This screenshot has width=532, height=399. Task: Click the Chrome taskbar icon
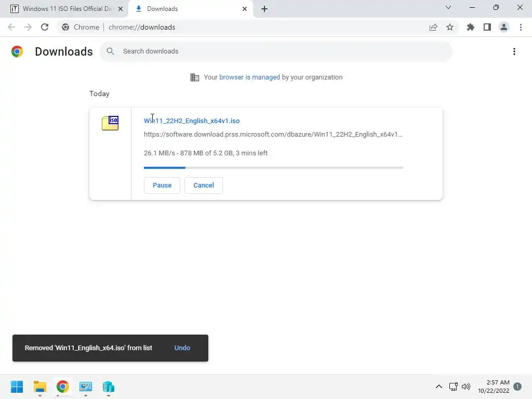pos(62,387)
